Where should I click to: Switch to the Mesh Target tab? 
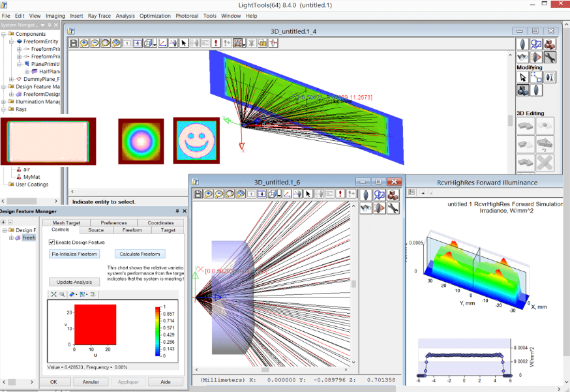[66, 222]
